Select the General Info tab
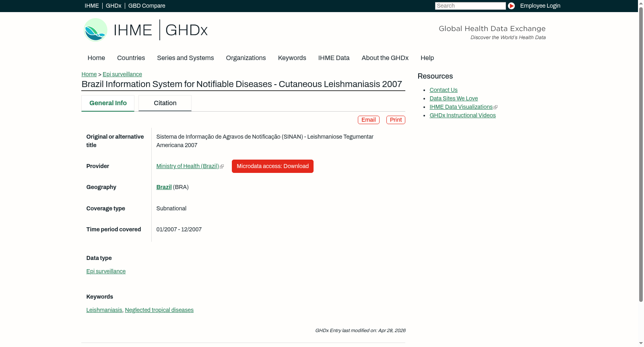Viewport: 644px width, 347px height. (108, 103)
